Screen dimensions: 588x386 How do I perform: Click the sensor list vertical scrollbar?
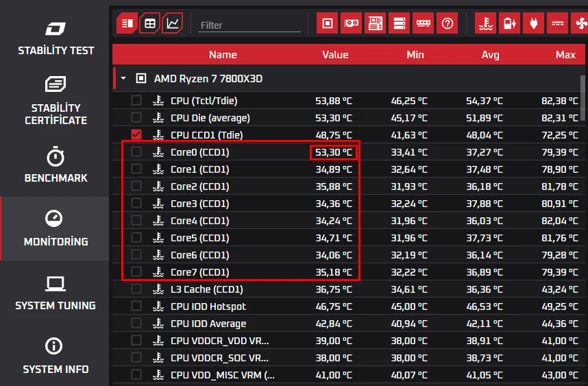tap(583, 98)
